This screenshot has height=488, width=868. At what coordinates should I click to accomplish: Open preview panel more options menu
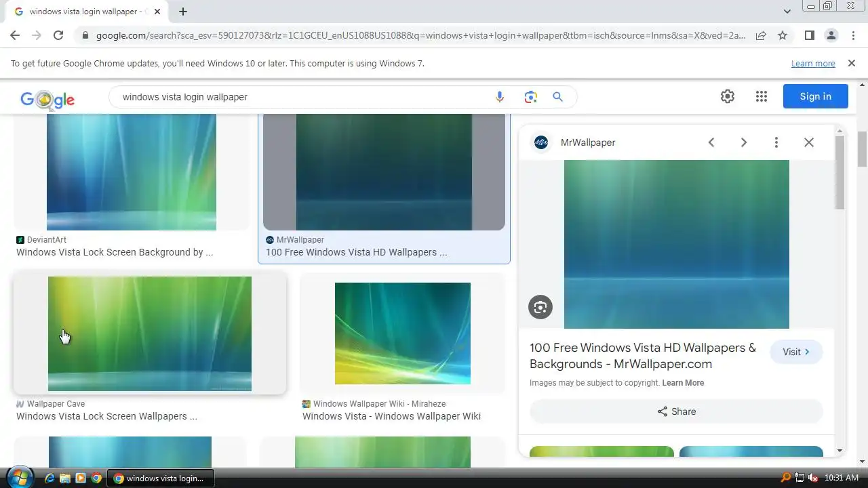(x=776, y=142)
